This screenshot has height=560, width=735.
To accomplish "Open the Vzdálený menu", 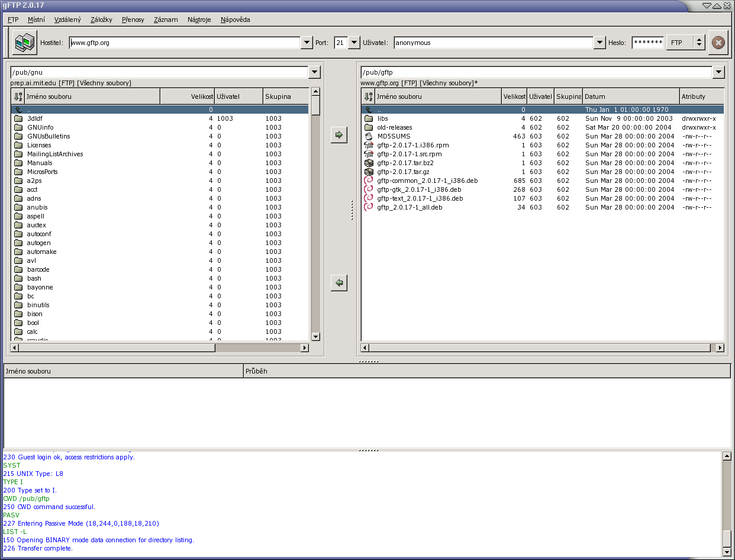I will [67, 20].
